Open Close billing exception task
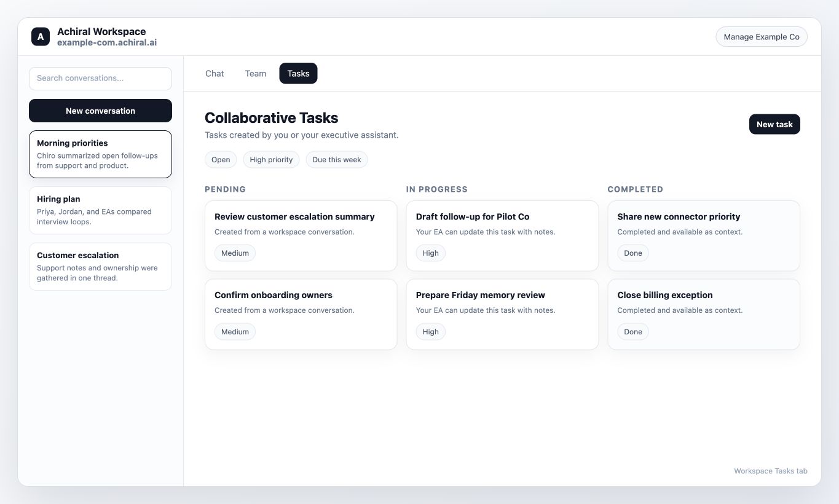 click(704, 314)
